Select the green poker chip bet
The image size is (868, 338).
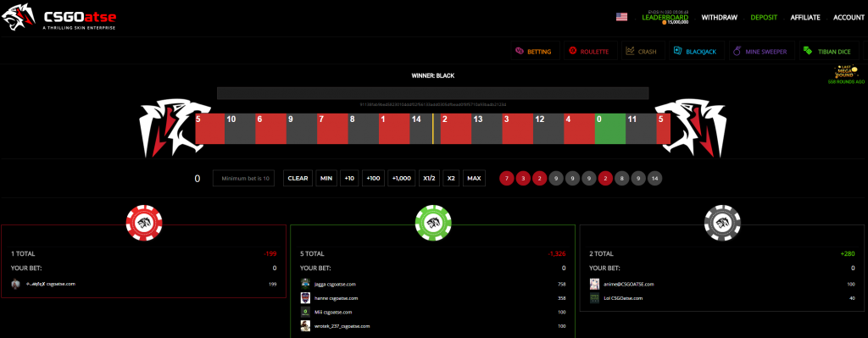point(433,223)
